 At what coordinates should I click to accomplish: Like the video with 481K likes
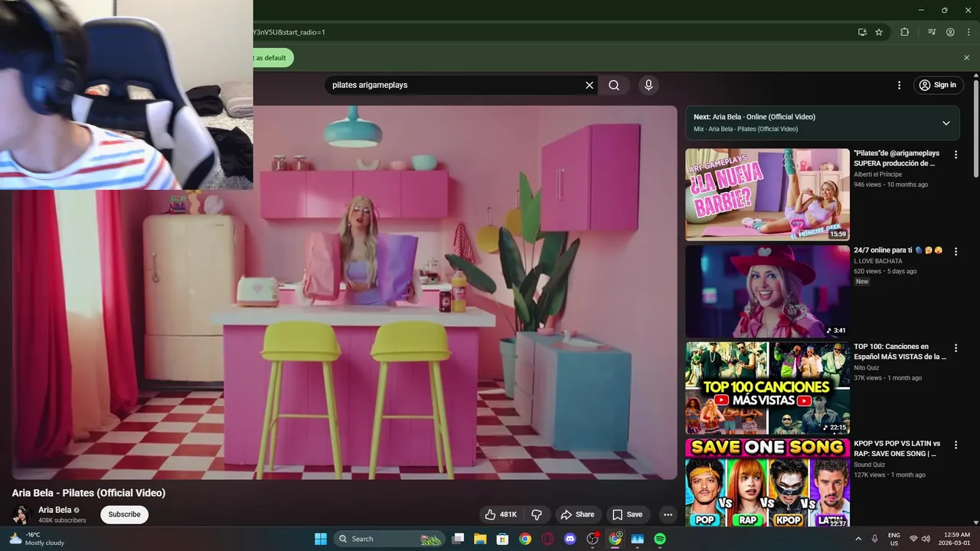point(501,514)
